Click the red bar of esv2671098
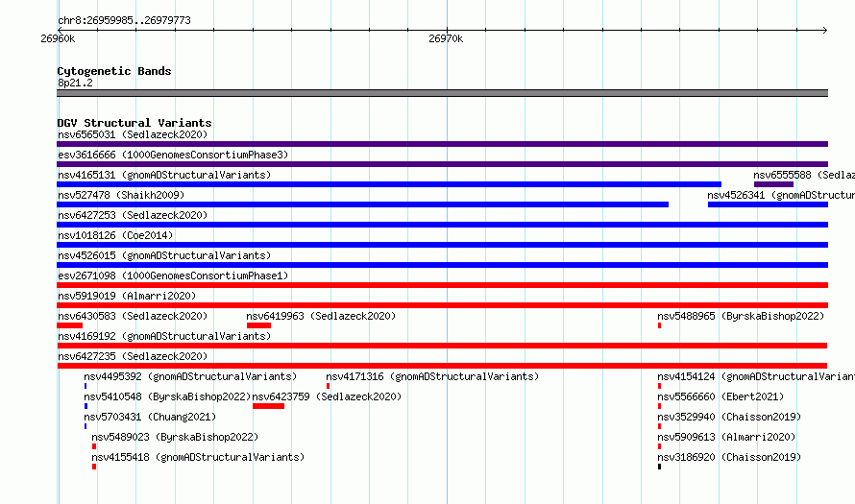The image size is (855, 504). (x=442, y=285)
